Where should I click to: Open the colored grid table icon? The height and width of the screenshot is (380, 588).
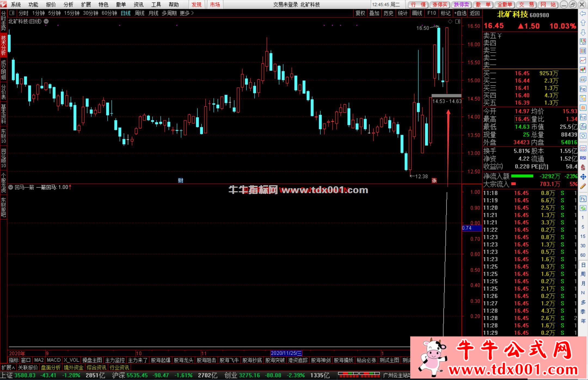coord(583,51)
